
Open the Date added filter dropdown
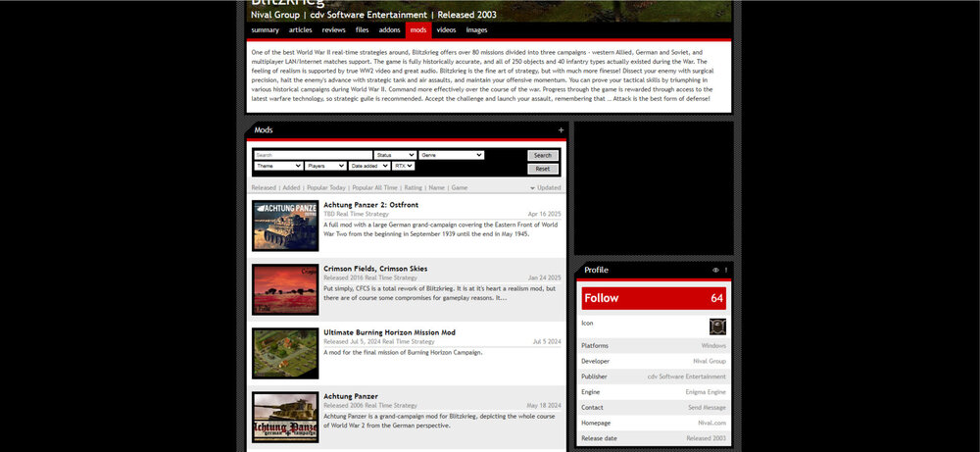(369, 166)
